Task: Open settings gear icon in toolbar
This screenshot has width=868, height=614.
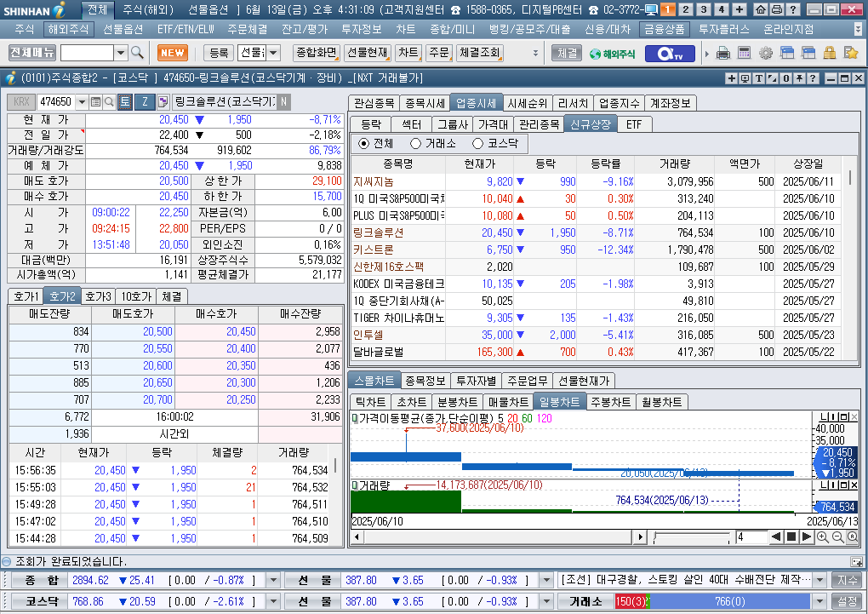Action: [766, 53]
